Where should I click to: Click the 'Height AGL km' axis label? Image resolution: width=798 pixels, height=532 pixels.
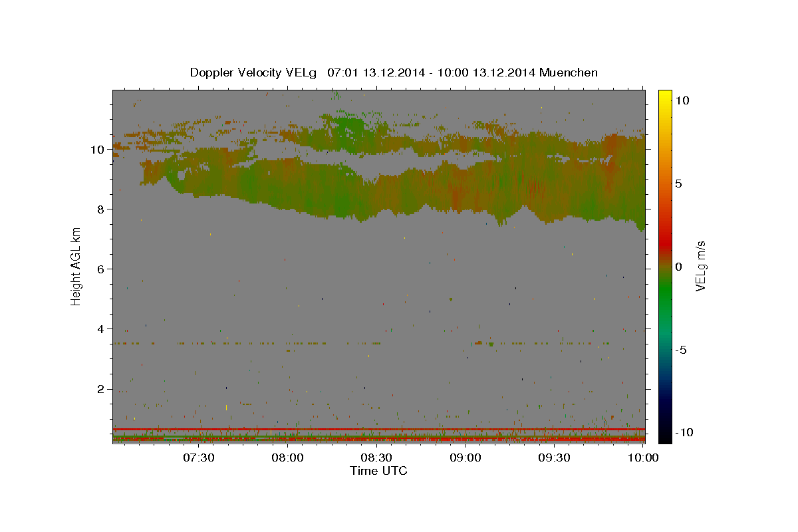click(76, 266)
